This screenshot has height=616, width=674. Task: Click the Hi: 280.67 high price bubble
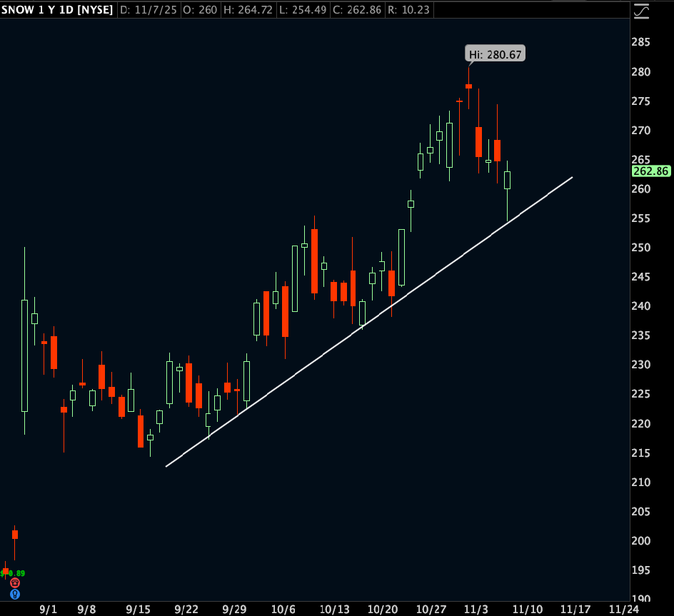495,54
